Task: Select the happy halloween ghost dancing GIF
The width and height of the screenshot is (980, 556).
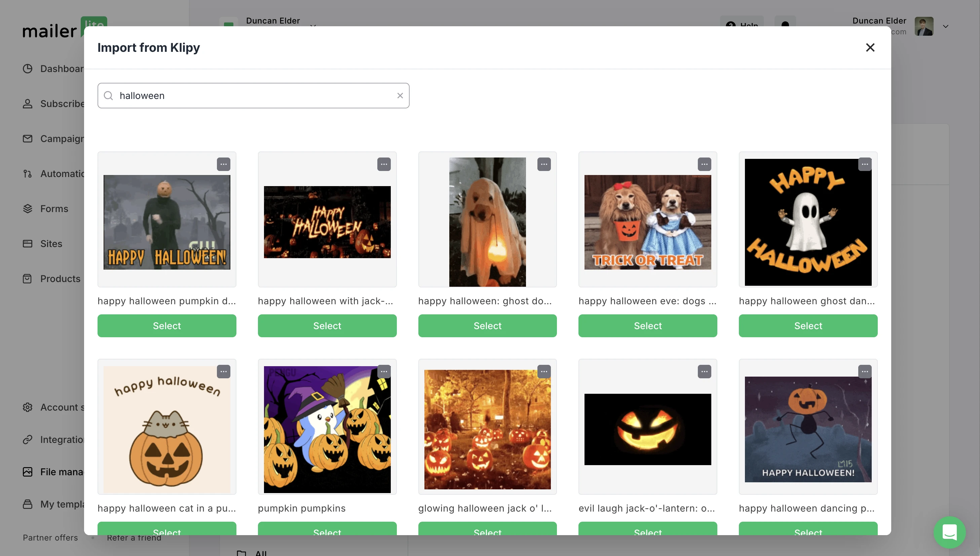Action: [808, 326]
